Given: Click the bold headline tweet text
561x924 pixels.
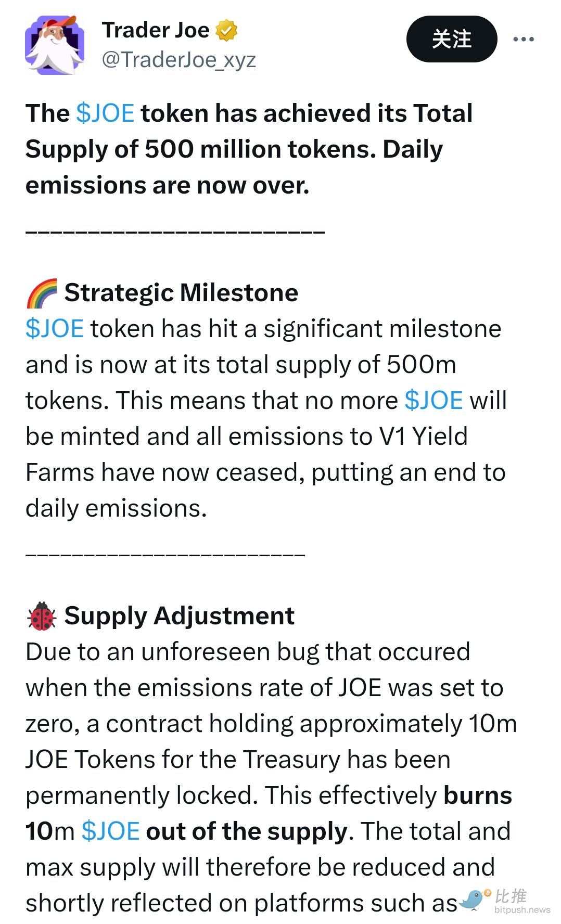Looking at the screenshot, I should (x=249, y=149).
